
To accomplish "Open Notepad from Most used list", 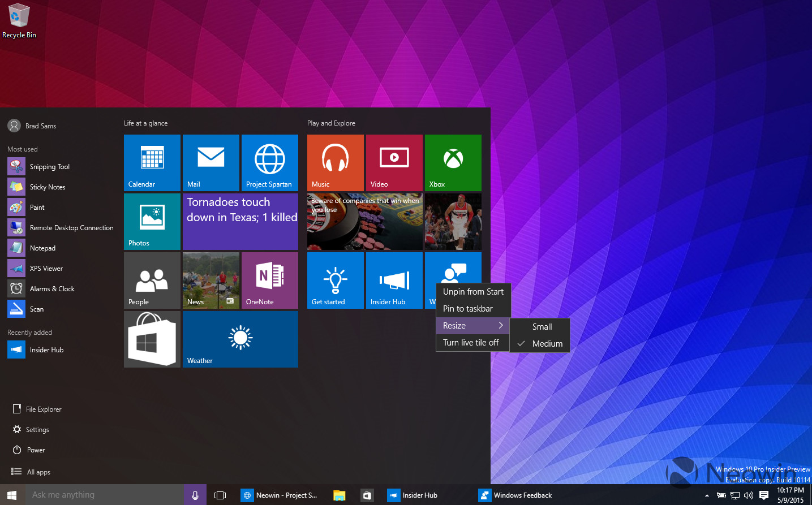I will (61, 248).
